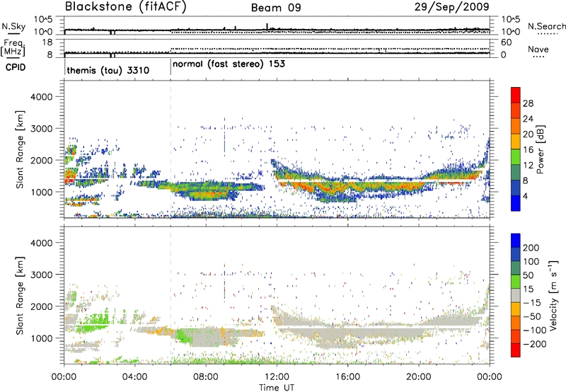Click Velocity colorbar teal segment between 50 and 100
The image size is (566, 392).
(x=516, y=268)
